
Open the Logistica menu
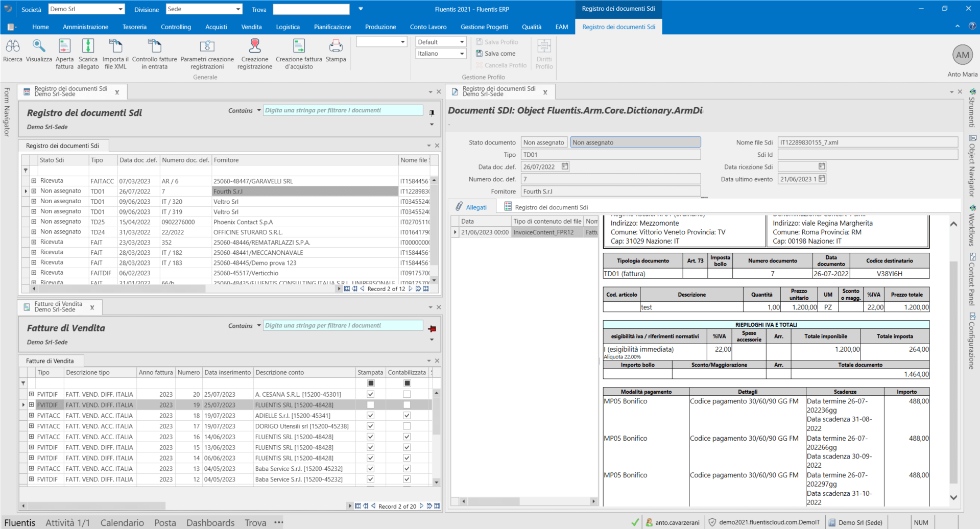(x=288, y=27)
